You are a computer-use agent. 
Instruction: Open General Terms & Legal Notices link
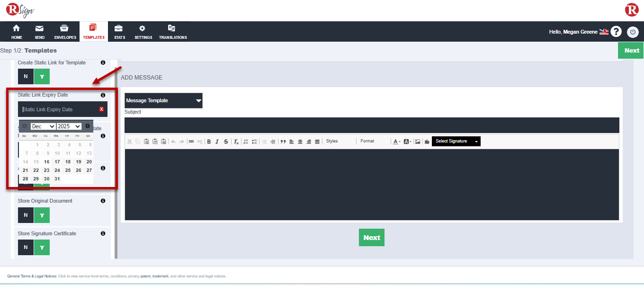[32, 276]
